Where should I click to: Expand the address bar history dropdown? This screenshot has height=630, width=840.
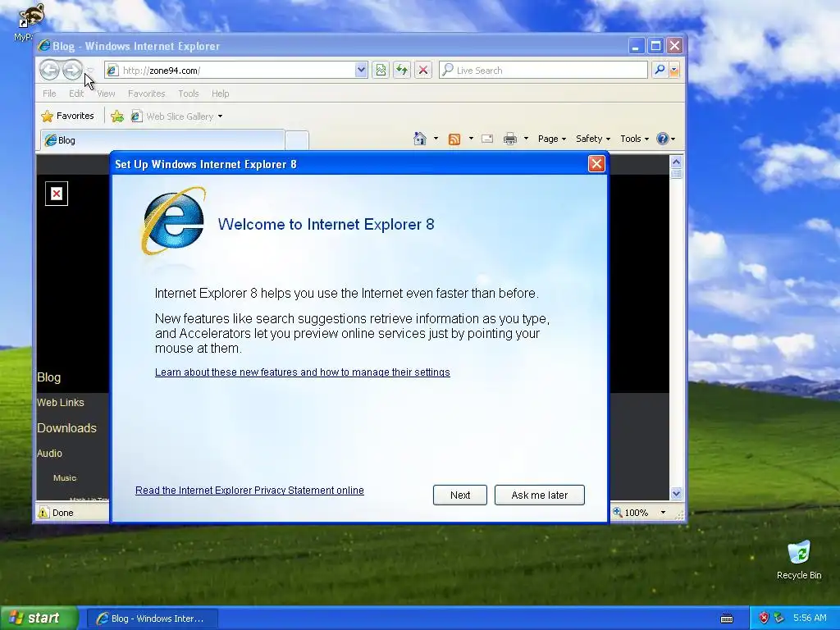[361, 70]
